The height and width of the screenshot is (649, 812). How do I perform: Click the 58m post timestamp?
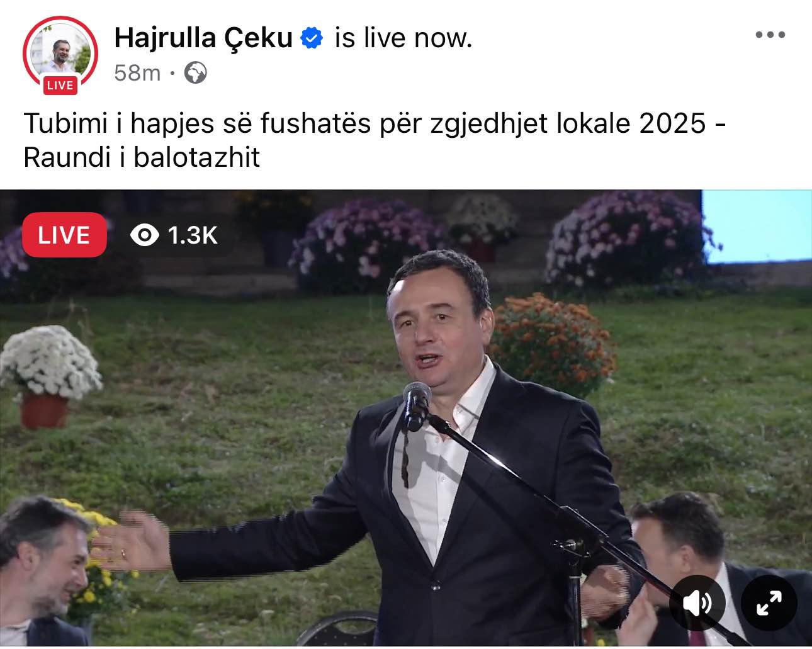(x=137, y=73)
